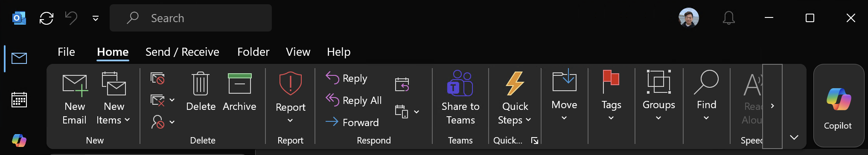Click the Reply with Meeting icon
Screen dimensions: 868x155
[x=402, y=84]
